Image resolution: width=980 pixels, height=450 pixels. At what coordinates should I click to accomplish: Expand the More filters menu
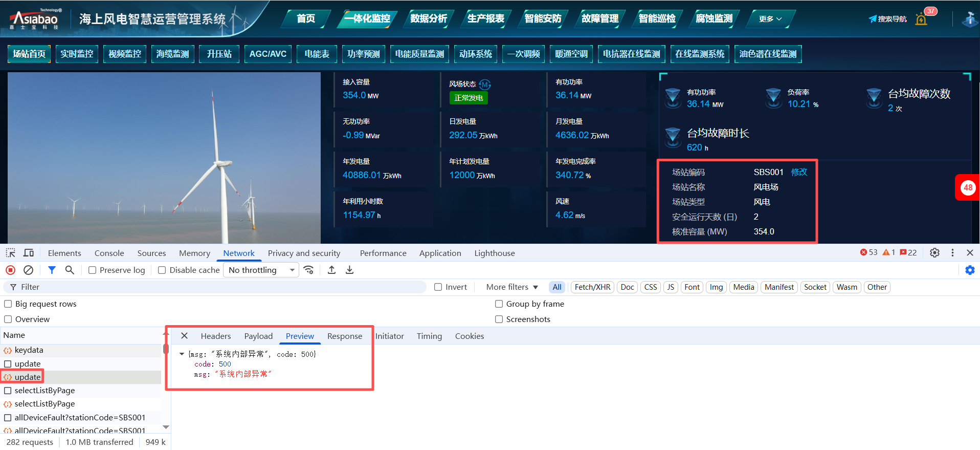(512, 287)
